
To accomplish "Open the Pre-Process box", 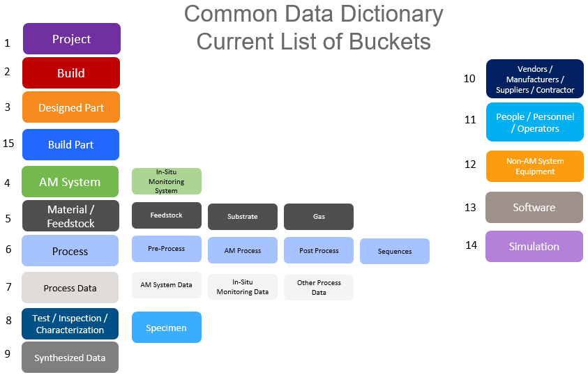I will click(x=167, y=249).
